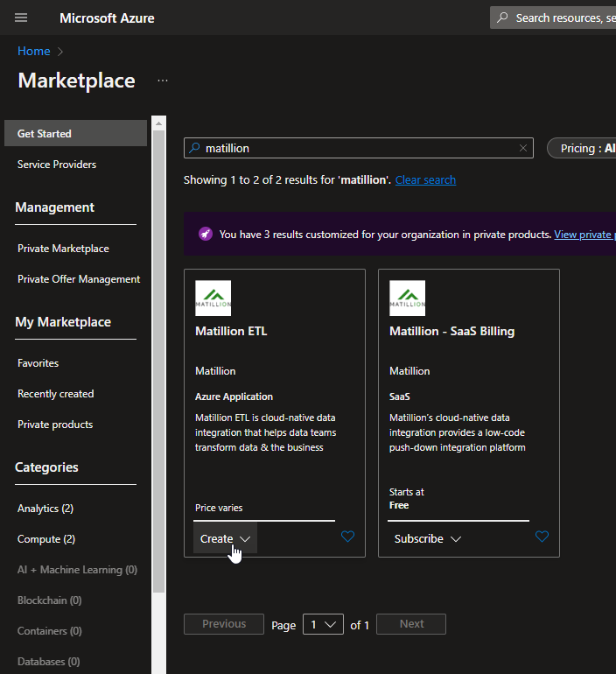Focus the Search resources box

(x=553, y=18)
